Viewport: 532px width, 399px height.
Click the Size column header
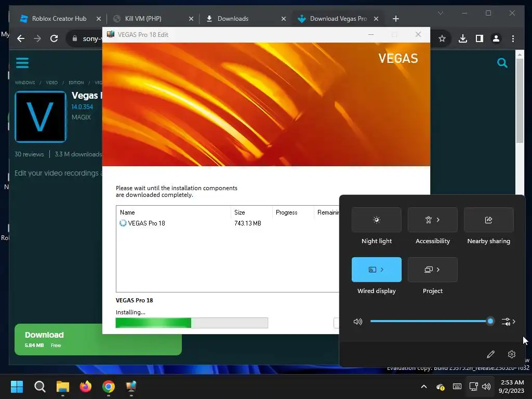coord(251,212)
